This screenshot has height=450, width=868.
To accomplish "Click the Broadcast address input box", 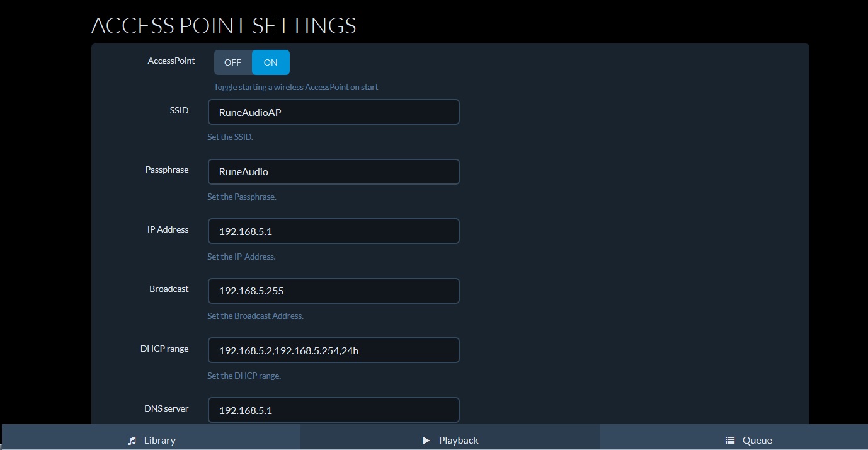I will point(333,291).
